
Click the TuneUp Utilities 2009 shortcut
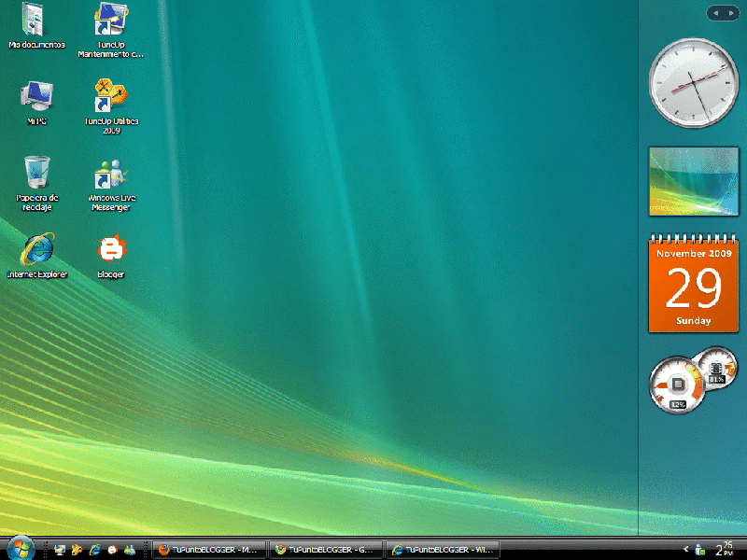[x=111, y=106]
